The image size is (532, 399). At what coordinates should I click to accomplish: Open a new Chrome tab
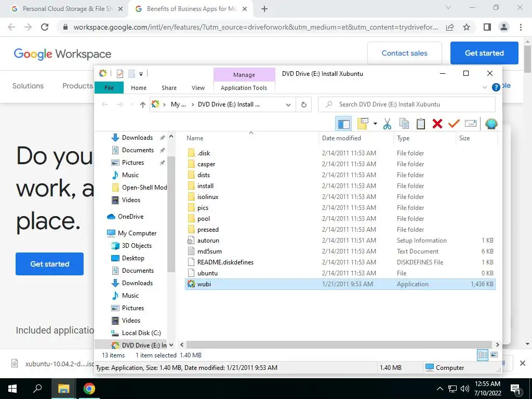pos(264,9)
